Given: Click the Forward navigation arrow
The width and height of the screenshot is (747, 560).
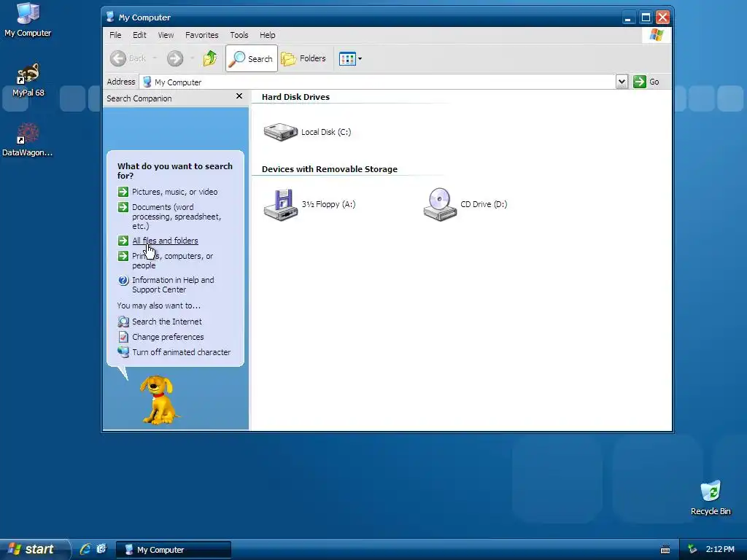Looking at the screenshot, I should click(x=175, y=58).
